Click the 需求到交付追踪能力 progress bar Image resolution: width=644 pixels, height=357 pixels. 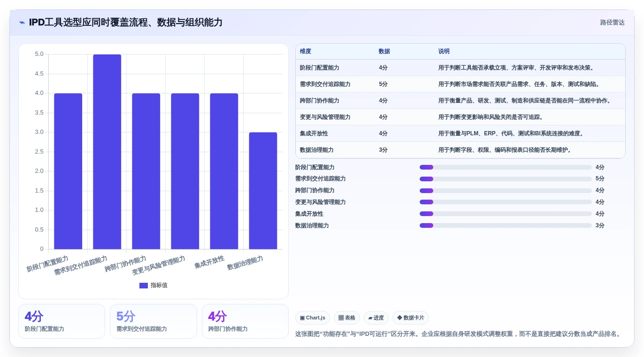(506, 179)
